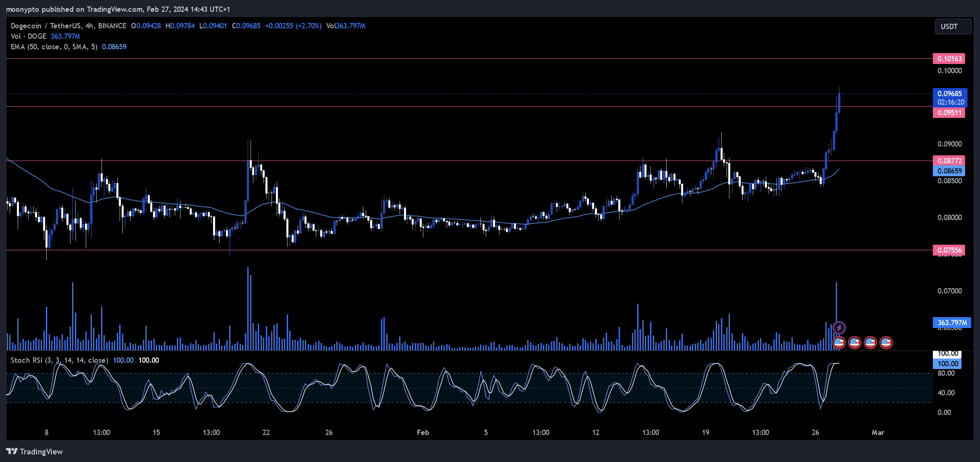Click the 0.08000 price axis label
Screen dimensions: 980x462
tap(949, 217)
